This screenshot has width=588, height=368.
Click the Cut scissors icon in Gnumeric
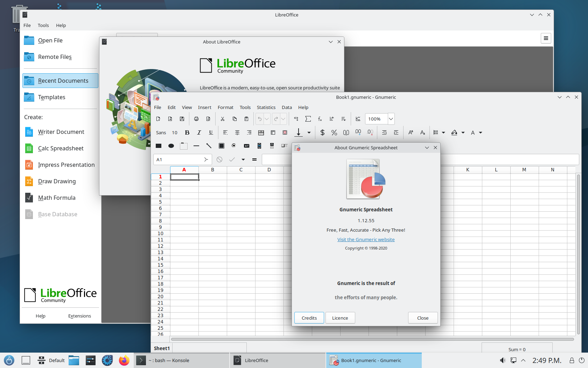pyautogui.click(x=223, y=119)
